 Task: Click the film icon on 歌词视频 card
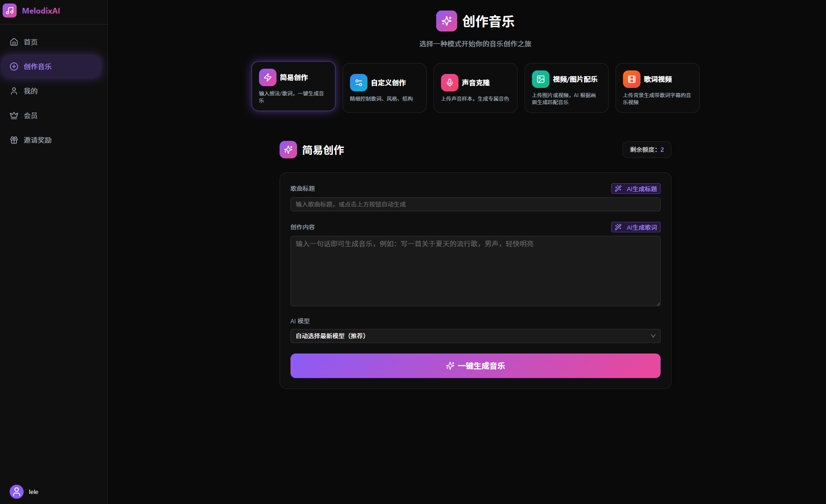632,79
